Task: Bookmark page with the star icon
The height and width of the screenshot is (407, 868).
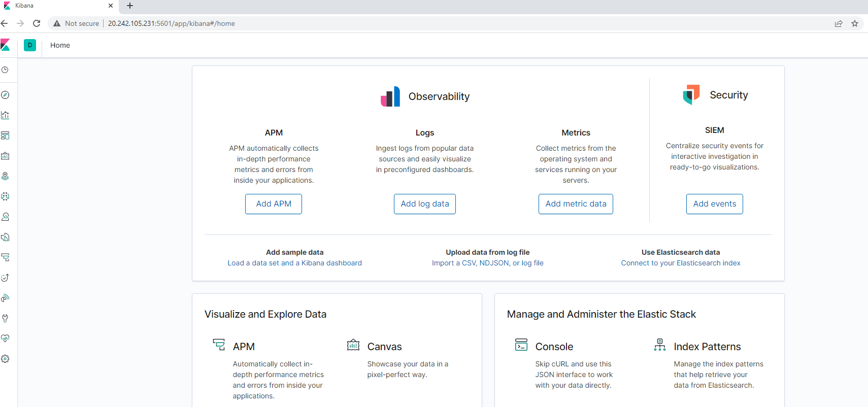Action: click(x=855, y=23)
